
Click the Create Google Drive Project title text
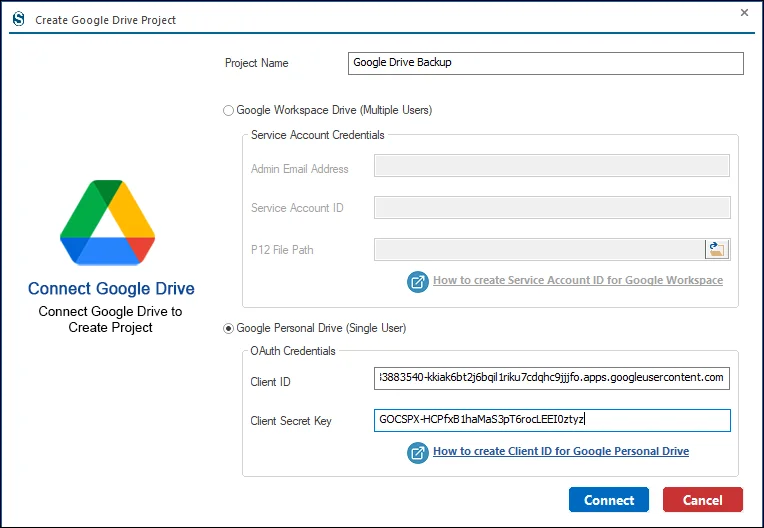(x=105, y=20)
